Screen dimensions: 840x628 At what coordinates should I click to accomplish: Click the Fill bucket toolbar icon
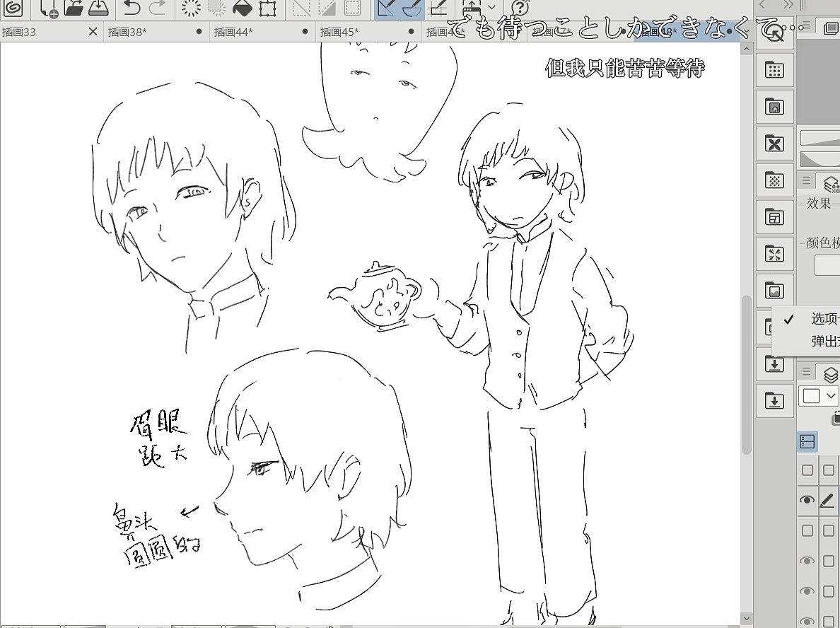pos(242,7)
